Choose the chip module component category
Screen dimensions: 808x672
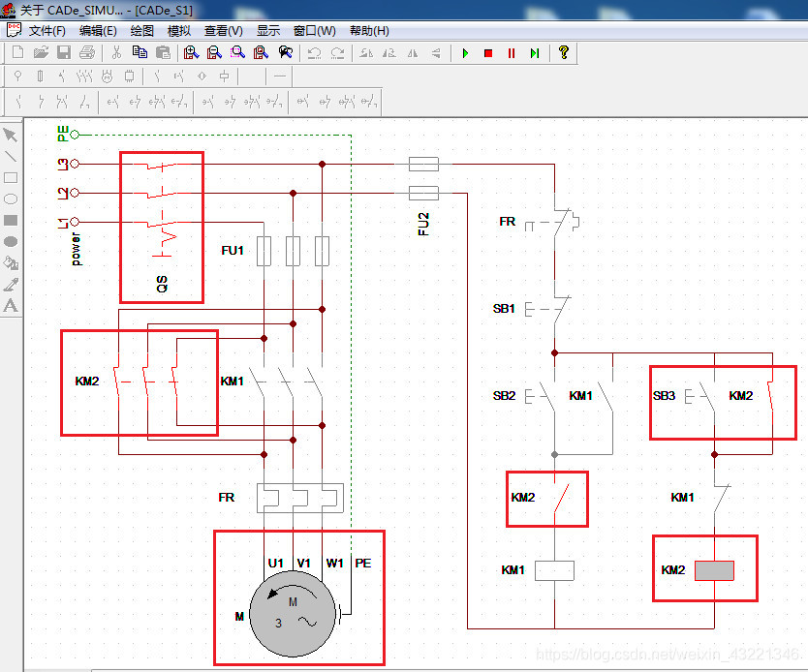130,76
